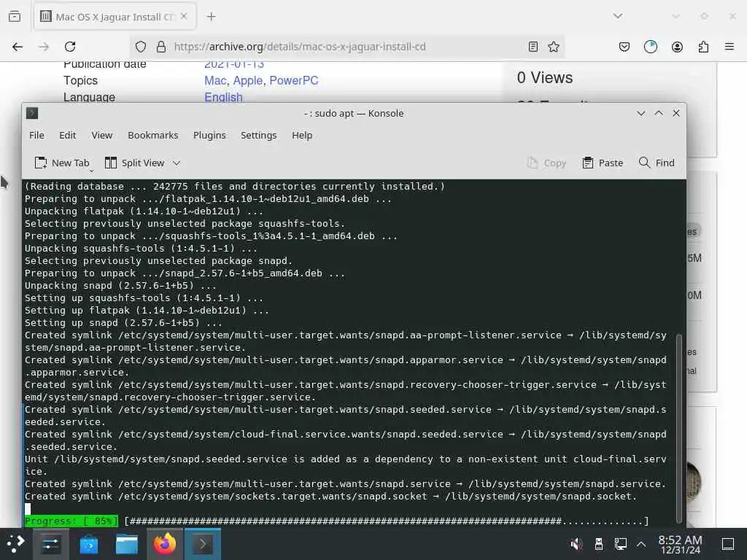747x560 pixels.
Task: Expand Split View dropdown arrow
Action: point(177,163)
